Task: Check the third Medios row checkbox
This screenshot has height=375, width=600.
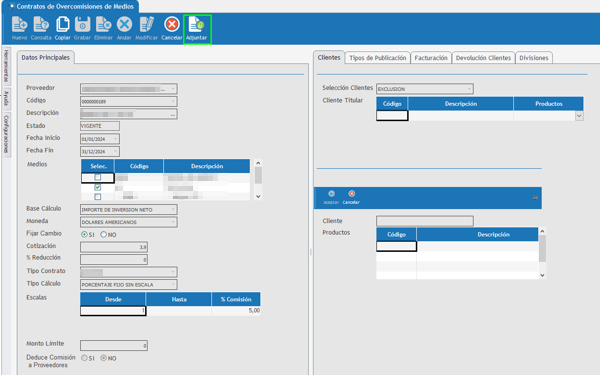Action: pos(98,196)
